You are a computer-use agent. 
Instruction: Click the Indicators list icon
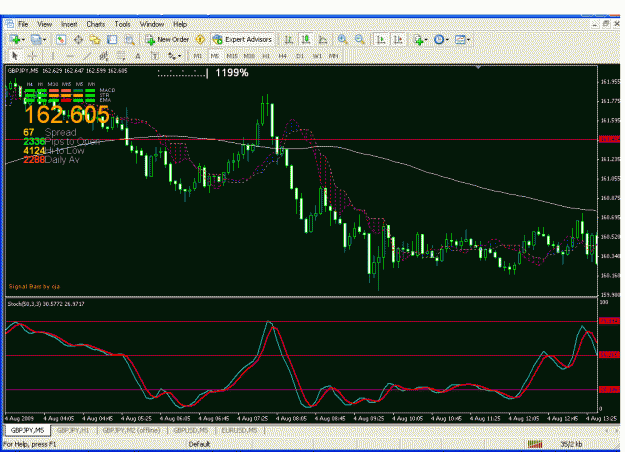(418, 39)
